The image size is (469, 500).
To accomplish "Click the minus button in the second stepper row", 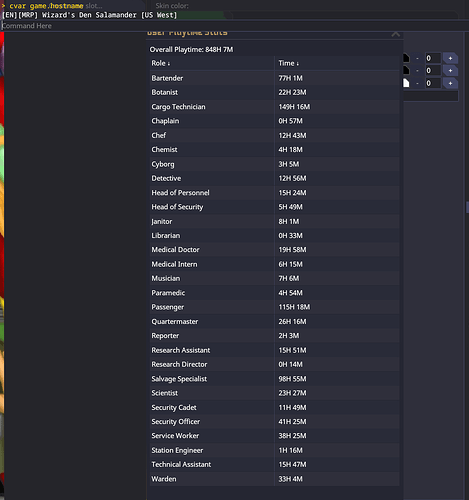I will click(x=417, y=71).
